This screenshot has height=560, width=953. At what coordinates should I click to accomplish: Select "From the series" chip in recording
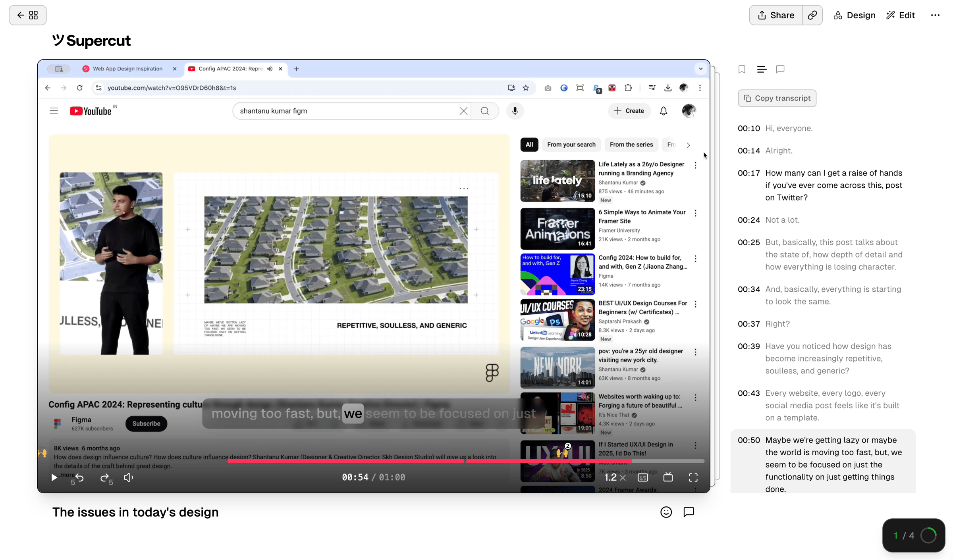631,144
